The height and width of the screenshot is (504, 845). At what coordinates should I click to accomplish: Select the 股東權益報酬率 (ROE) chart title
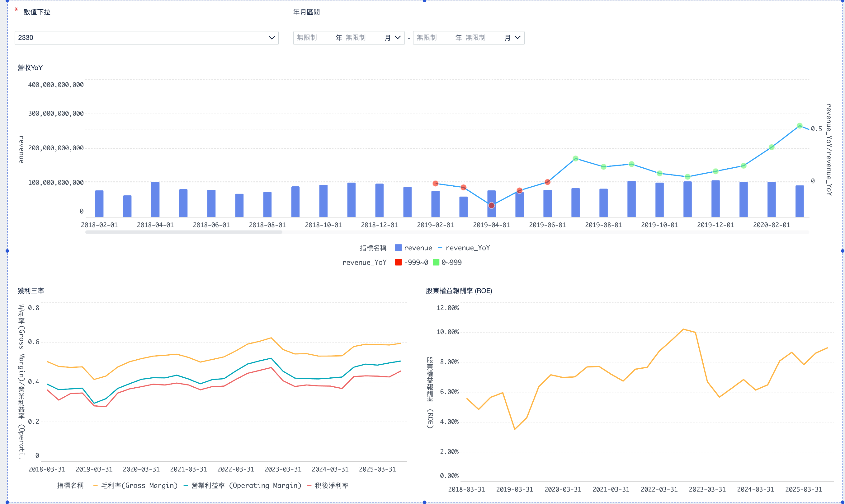[x=459, y=291]
